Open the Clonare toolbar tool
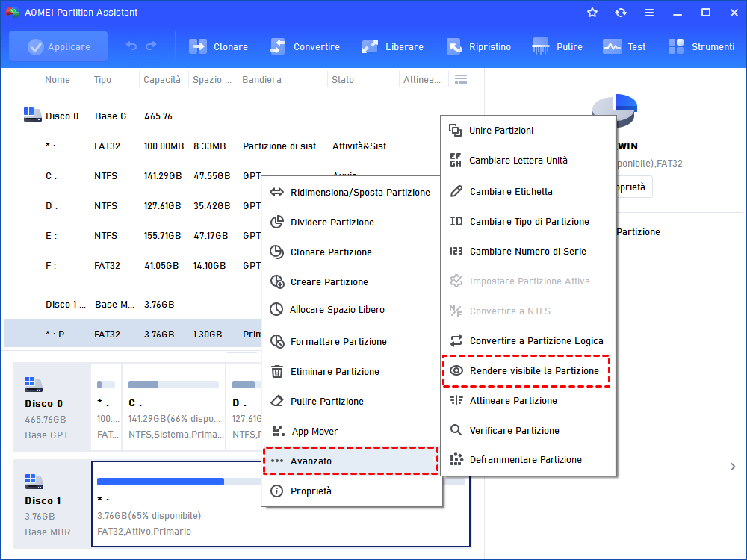Image resolution: width=747 pixels, height=560 pixels. click(218, 46)
